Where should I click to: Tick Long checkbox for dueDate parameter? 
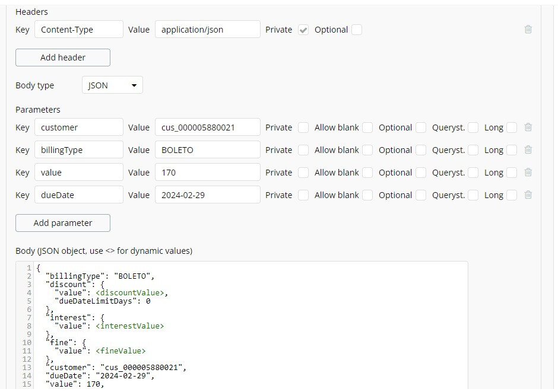coord(512,195)
